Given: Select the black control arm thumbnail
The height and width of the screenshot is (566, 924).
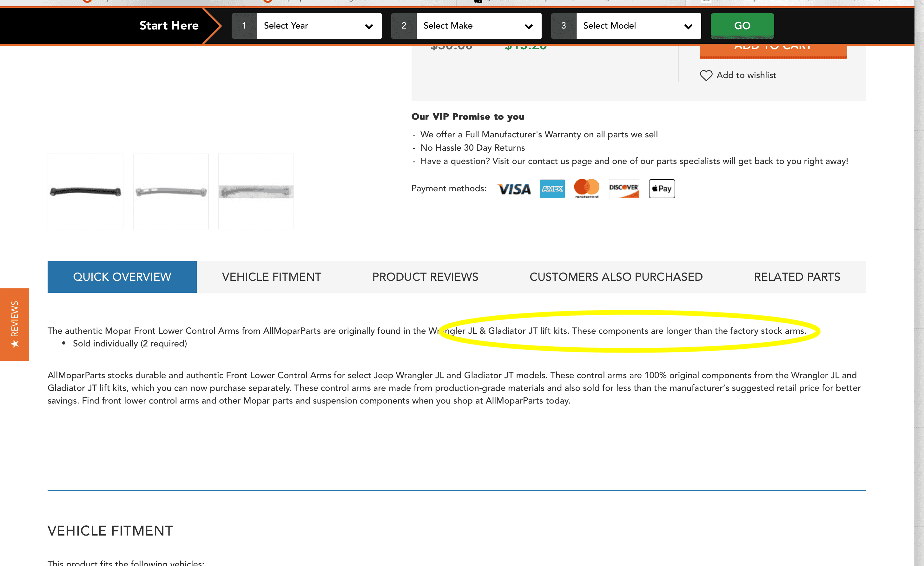Looking at the screenshot, I should (85, 191).
